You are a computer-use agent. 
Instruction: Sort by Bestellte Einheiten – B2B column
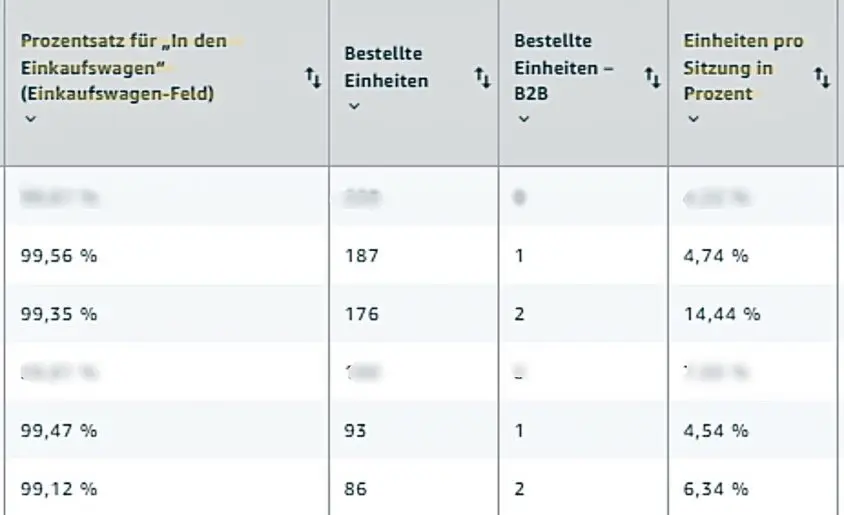tap(652, 77)
